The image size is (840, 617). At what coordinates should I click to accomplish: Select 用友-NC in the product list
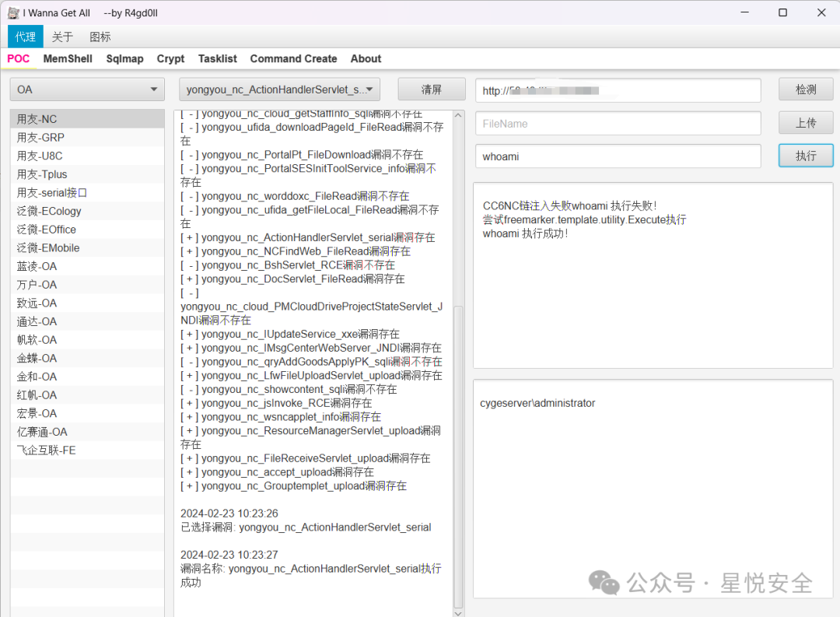tap(87, 119)
